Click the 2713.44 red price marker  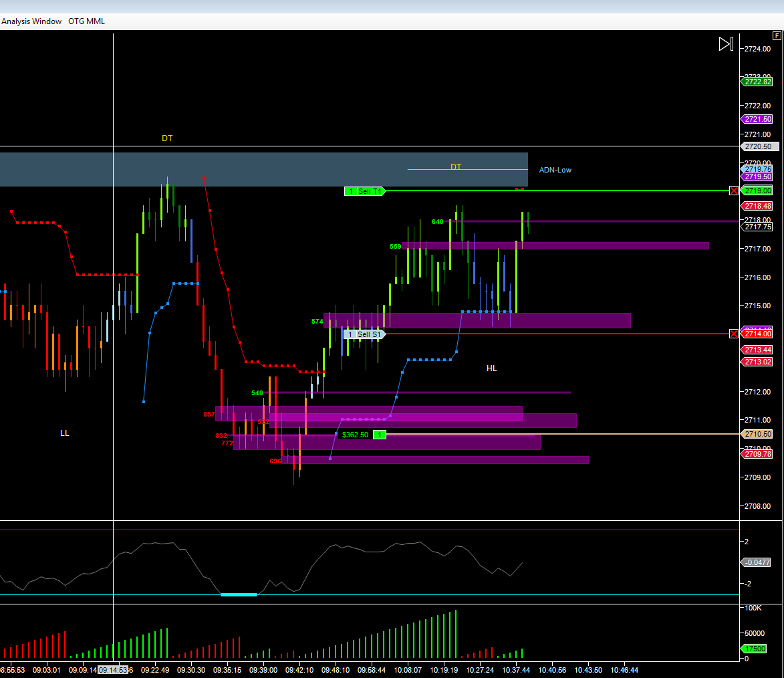coord(757,350)
